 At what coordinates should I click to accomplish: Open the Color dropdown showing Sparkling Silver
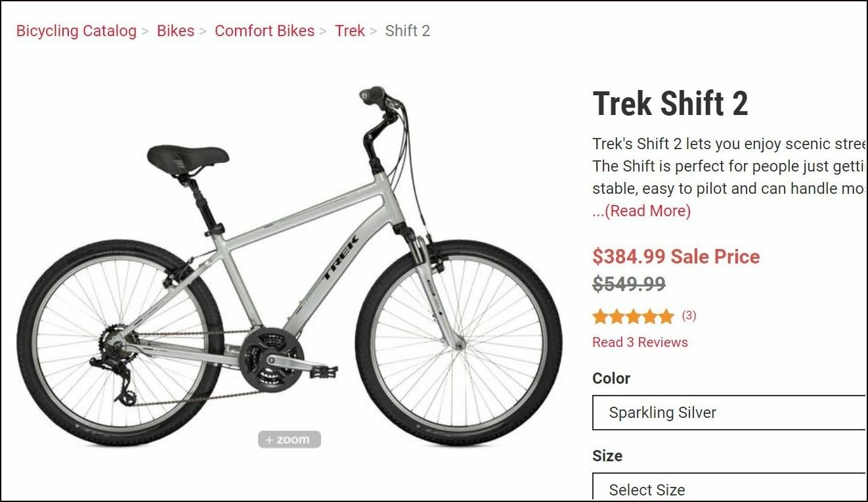pos(729,413)
